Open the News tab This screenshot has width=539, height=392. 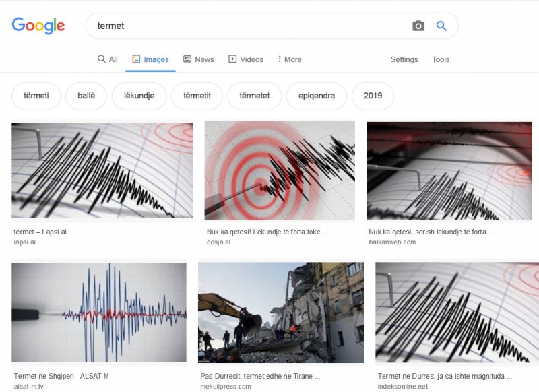coord(198,59)
